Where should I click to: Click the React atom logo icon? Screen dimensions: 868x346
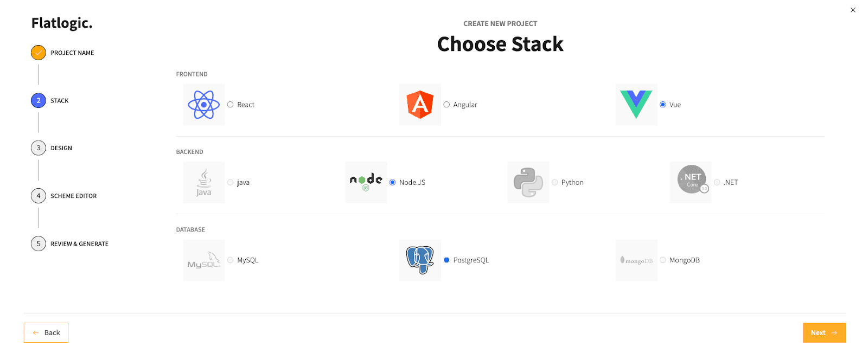pyautogui.click(x=204, y=105)
